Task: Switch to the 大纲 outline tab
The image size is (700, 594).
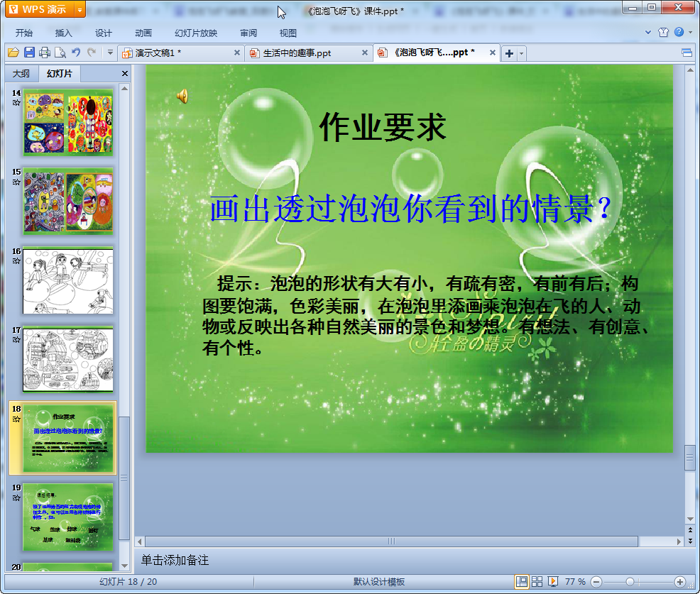Action: point(21,74)
